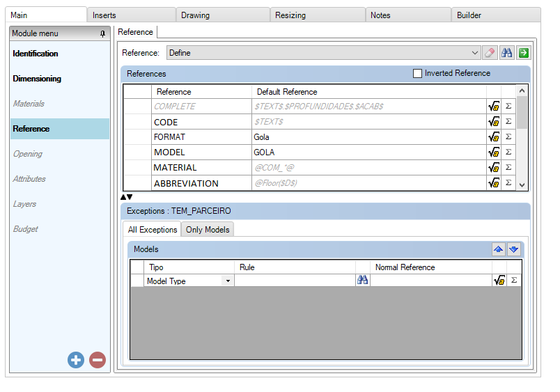Pin the Module menu panel
Screen dimensions: 560x392
tap(103, 33)
